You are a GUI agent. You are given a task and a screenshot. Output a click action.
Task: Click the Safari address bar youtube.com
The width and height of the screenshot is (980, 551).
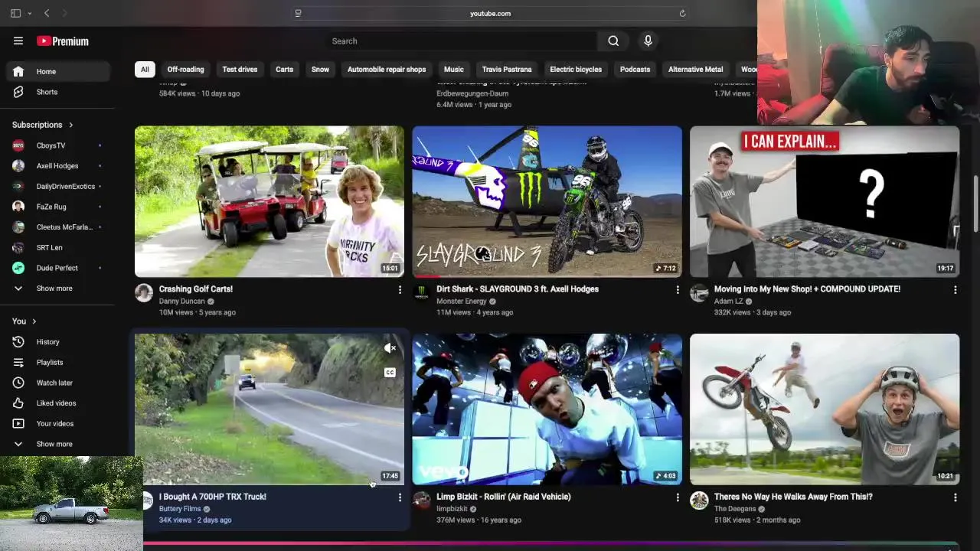[x=490, y=13]
